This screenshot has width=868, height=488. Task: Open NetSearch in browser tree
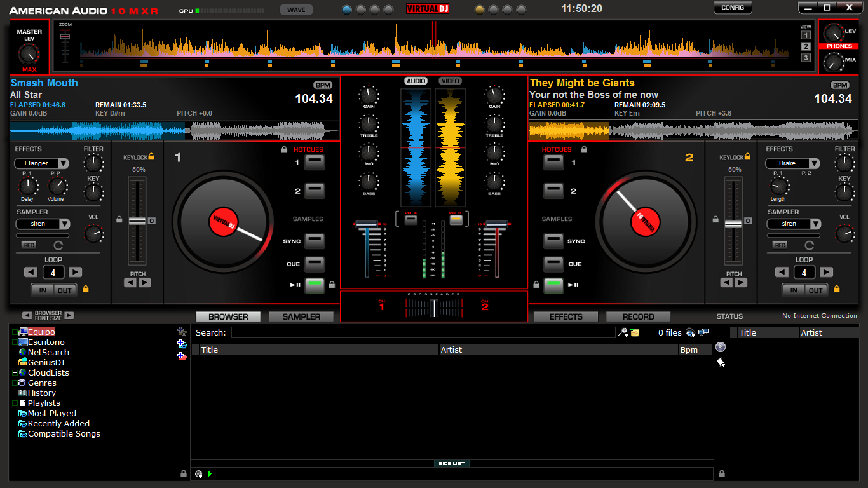48,352
